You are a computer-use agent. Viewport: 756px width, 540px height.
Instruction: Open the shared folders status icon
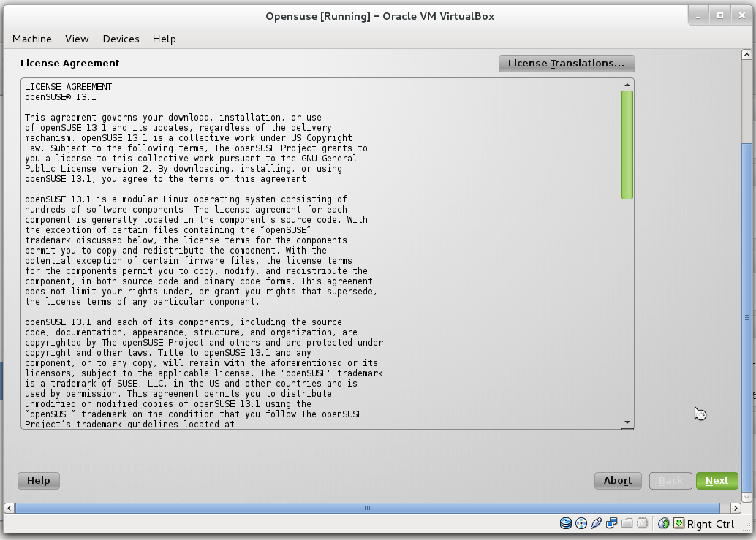(x=627, y=523)
